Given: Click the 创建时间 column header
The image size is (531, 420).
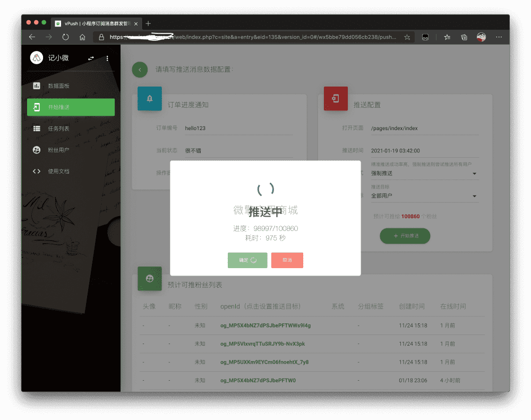Looking at the screenshot, I should 412,306.
